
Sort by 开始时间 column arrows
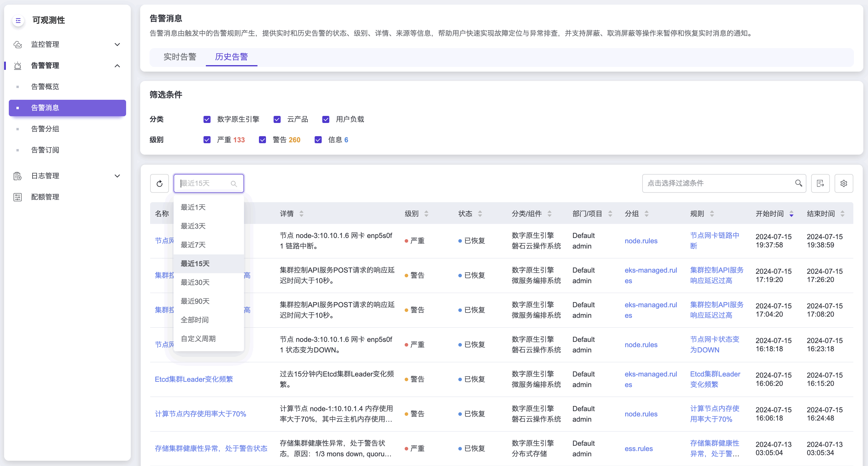coord(791,214)
